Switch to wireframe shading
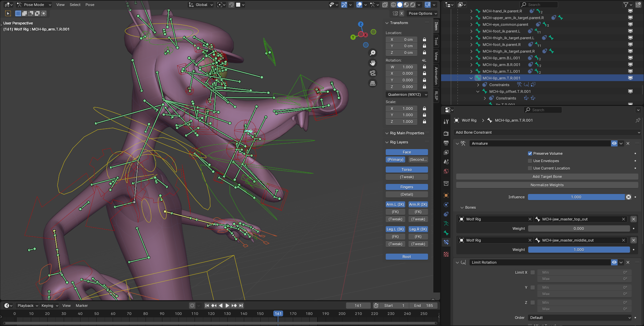This screenshot has width=644, height=326. pyautogui.click(x=393, y=5)
